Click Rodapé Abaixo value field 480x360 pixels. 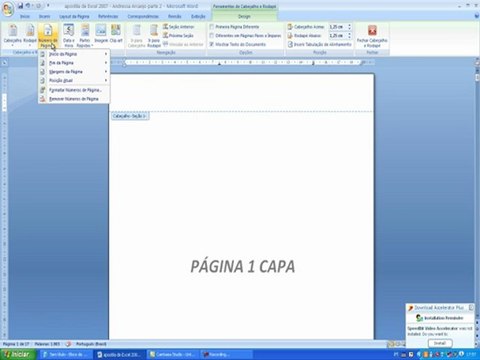click(x=337, y=35)
